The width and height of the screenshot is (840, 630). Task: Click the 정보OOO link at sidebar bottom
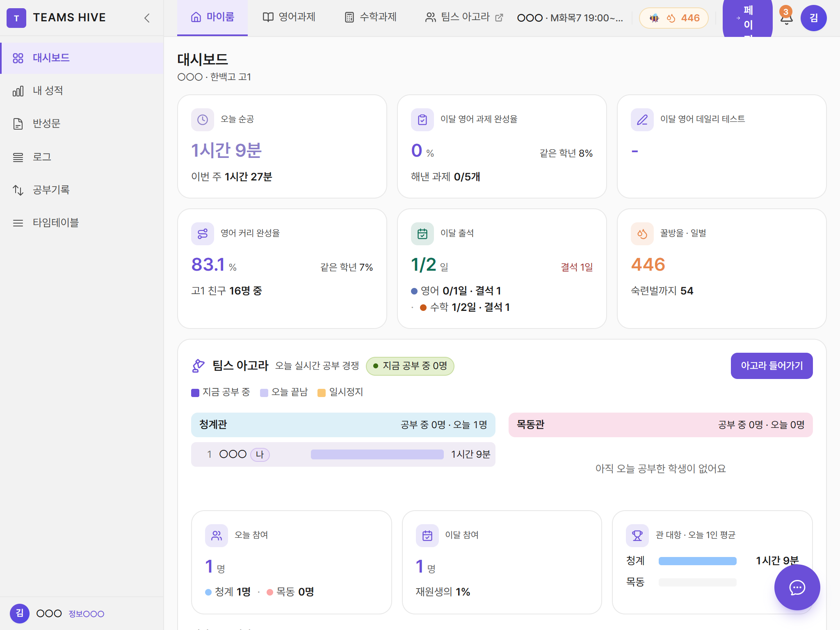pos(87,614)
